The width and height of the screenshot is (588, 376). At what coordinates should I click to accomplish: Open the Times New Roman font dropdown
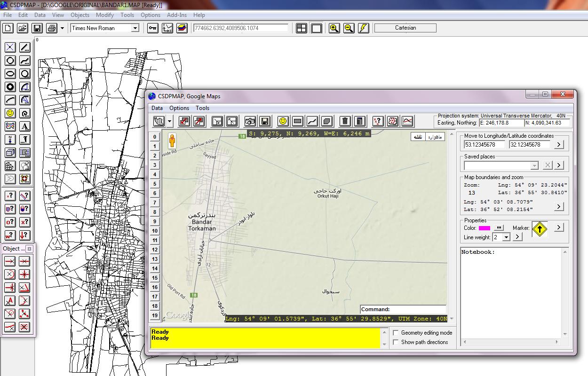click(x=135, y=28)
